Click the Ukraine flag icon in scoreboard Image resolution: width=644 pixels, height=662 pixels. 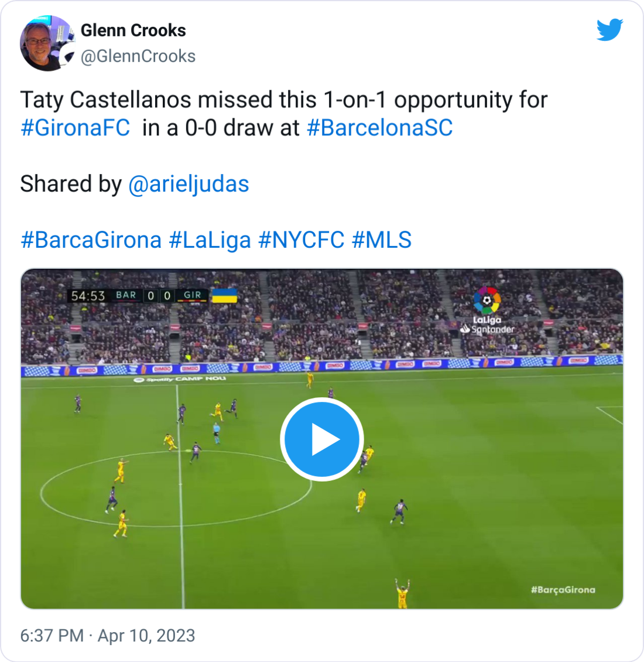point(224,295)
